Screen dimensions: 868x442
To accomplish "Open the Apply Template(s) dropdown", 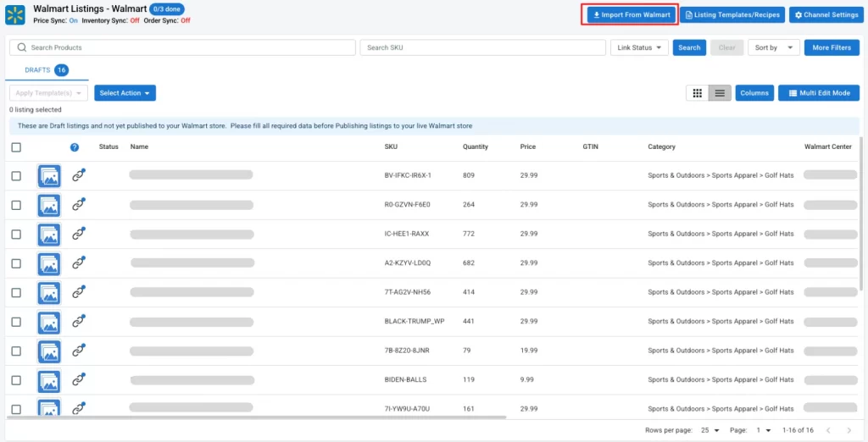I will pyautogui.click(x=48, y=93).
